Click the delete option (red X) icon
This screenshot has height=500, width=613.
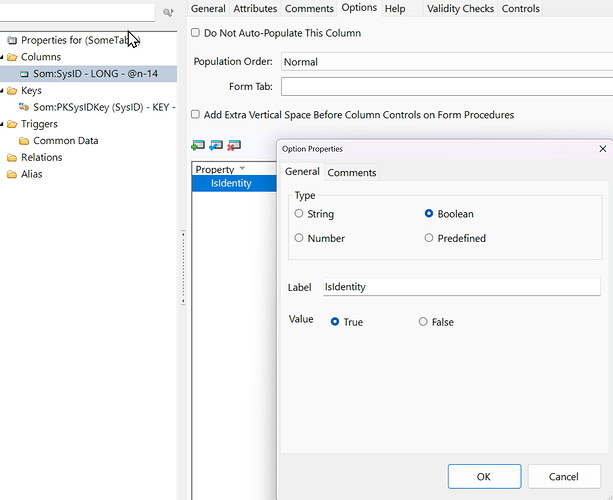[x=234, y=146]
